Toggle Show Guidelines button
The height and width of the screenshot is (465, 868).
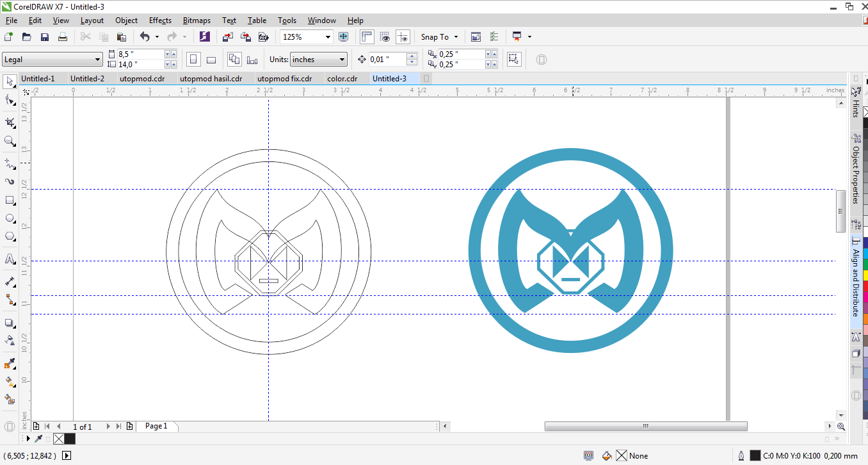(403, 37)
